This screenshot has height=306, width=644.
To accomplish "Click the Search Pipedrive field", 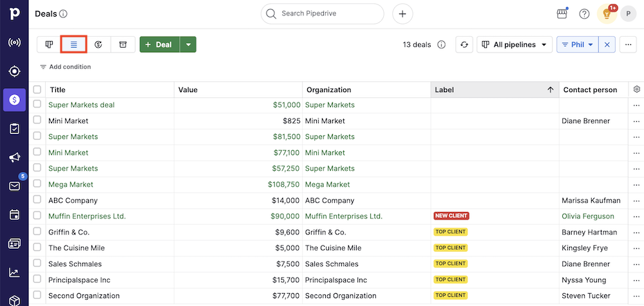I will 322,14.
